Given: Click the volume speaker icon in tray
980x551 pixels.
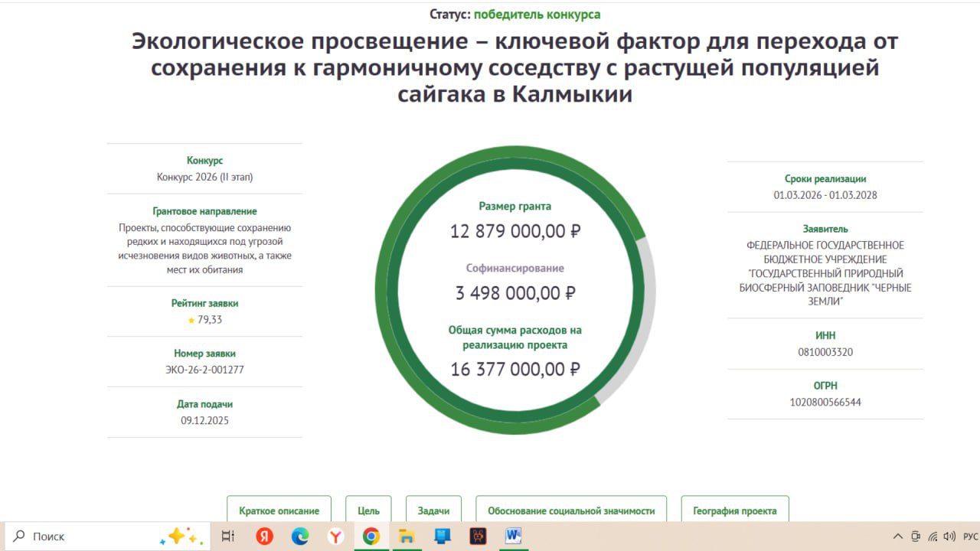Looking at the screenshot, I should pos(949,536).
